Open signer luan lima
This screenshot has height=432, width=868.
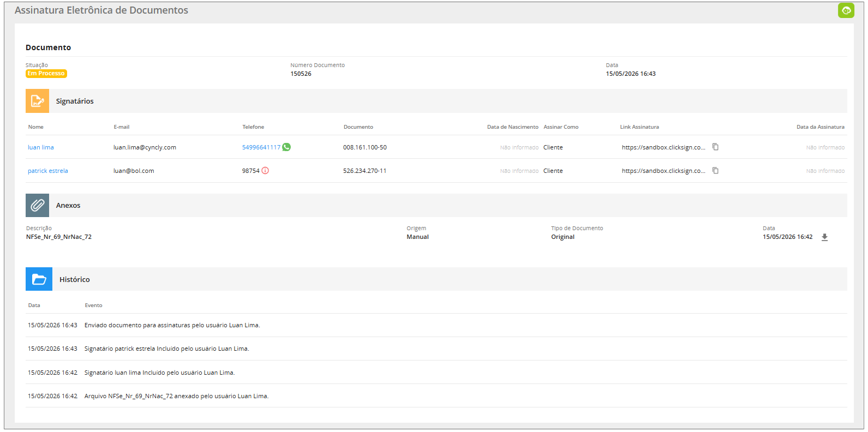(41, 147)
